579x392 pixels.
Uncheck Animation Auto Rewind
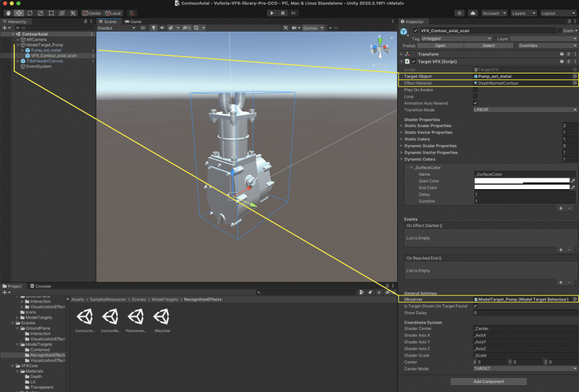click(x=475, y=103)
